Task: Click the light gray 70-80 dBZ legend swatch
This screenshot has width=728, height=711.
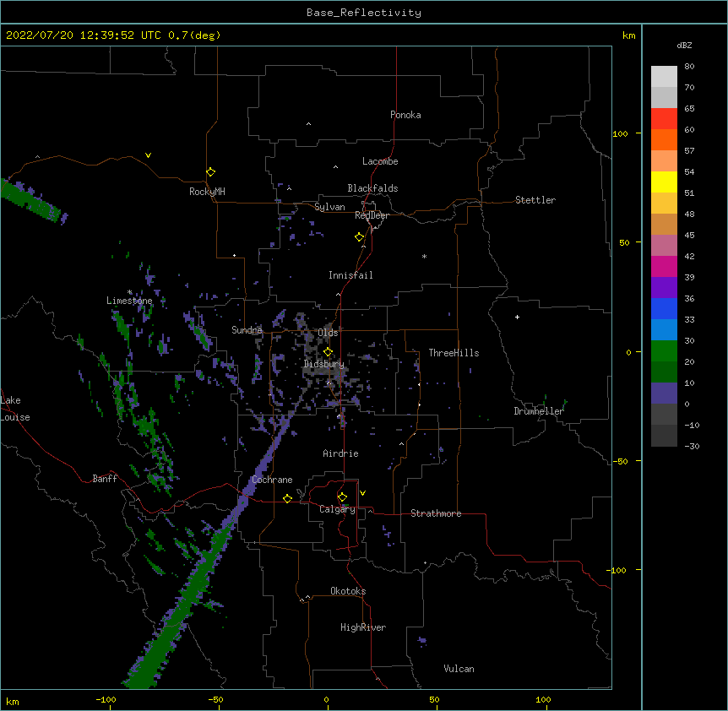Action: click(664, 77)
